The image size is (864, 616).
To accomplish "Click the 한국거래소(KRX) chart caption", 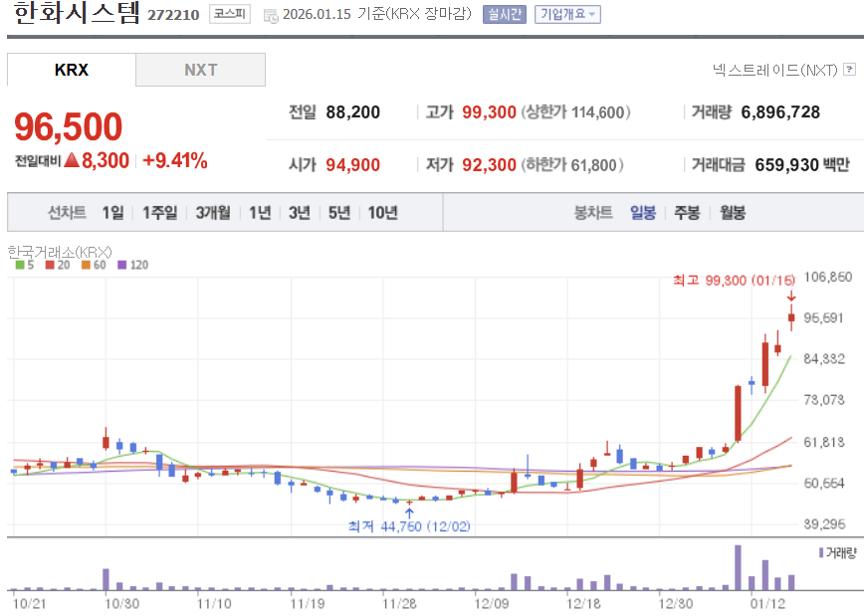I will 60,252.
